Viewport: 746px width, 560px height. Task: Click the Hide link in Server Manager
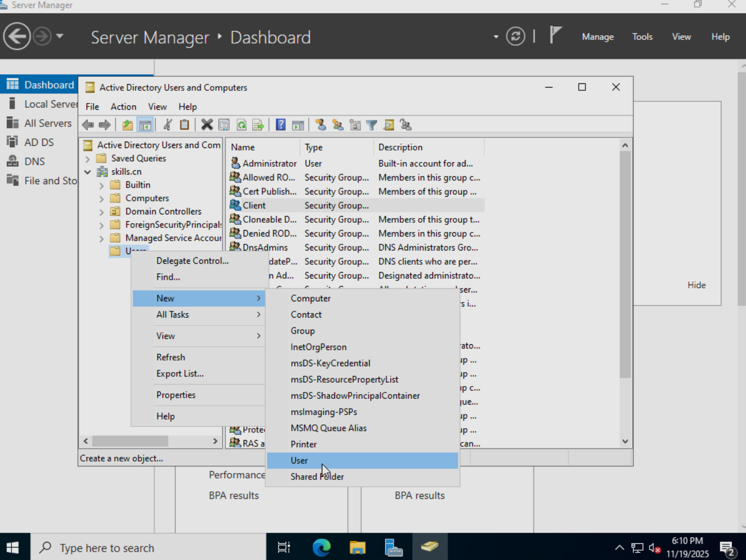pos(696,285)
